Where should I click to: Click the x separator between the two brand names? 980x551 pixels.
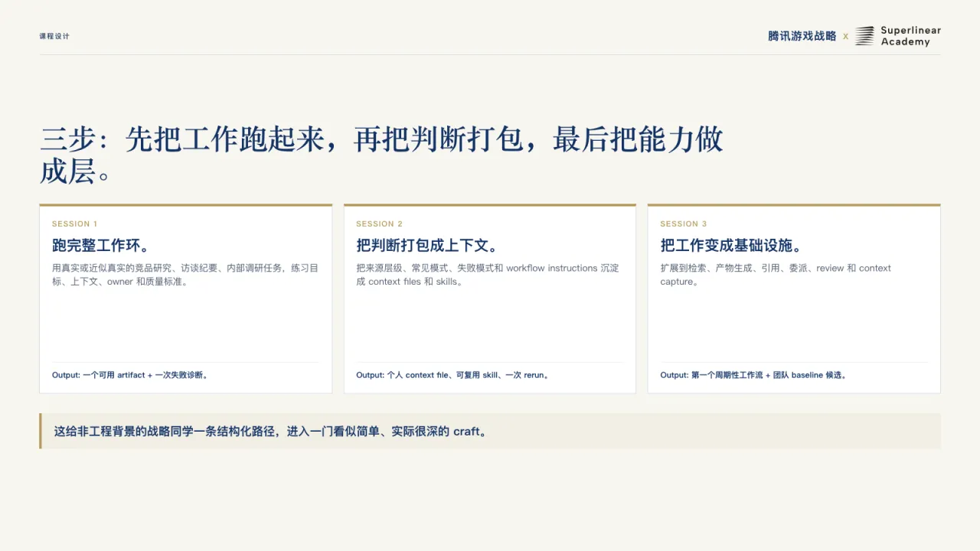pyautogui.click(x=845, y=36)
